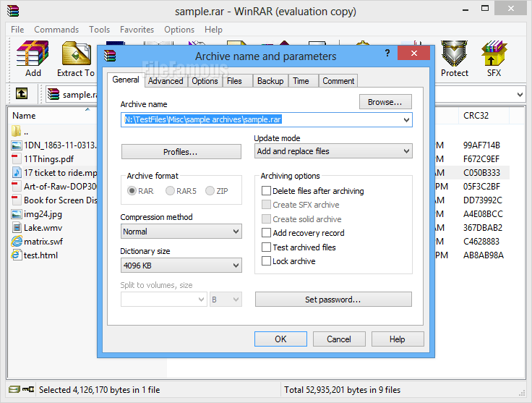Click the Art-of-Raw PDF file icon
Image resolution: width=532 pixels, height=403 pixels.
[16, 187]
